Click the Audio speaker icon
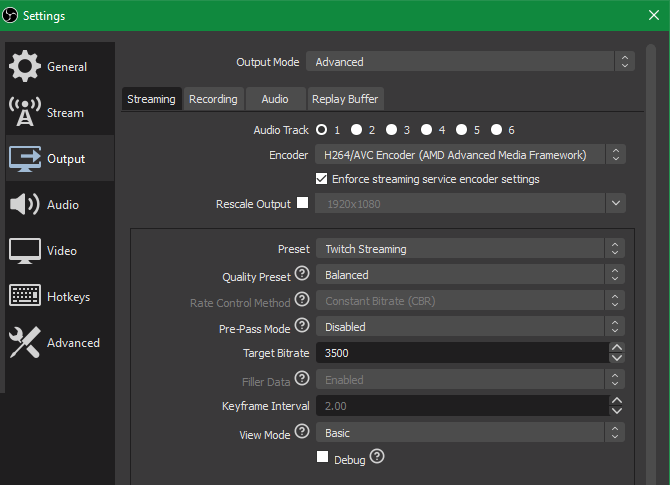Image resolution: width=670 pixels, height=485 pixels. point(25,205)
